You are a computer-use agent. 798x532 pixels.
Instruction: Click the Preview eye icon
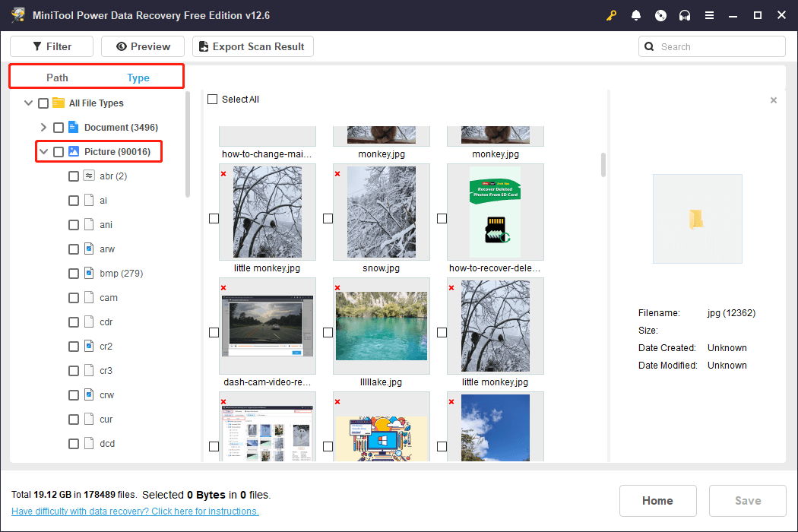pyautogui.click(x=122, y=46)
